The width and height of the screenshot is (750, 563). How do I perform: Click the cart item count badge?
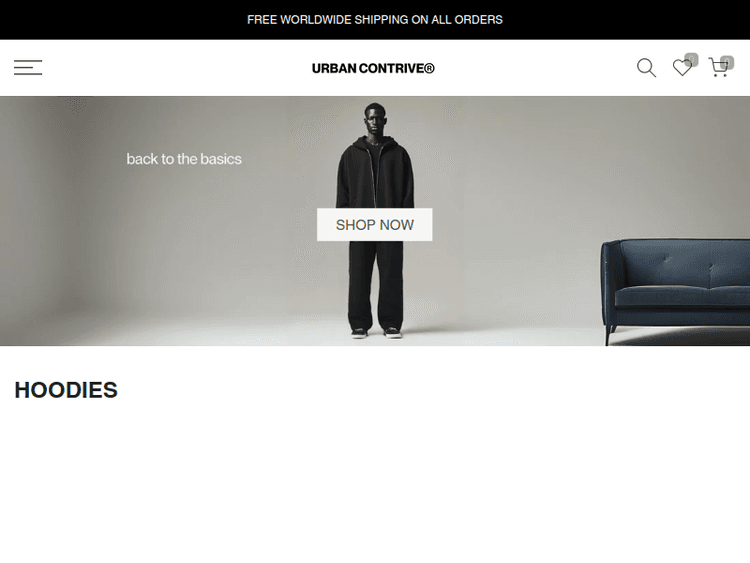point(727,62)
